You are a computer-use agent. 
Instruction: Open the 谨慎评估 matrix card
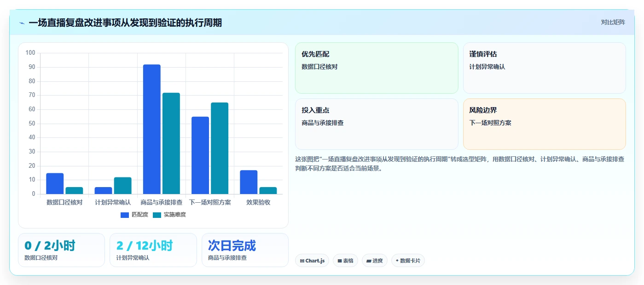pyautogui.click(x=544, y=68)
